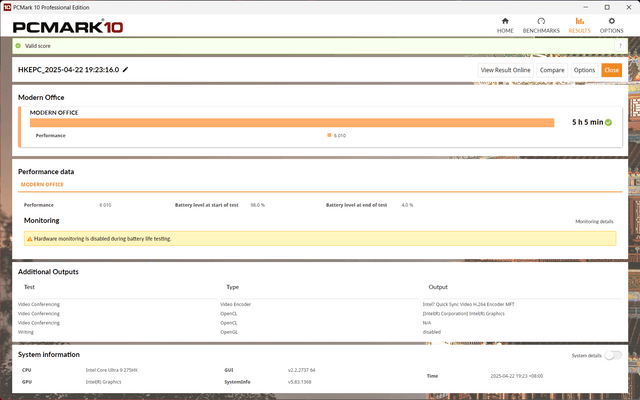Click the Intel Core Ultra 9 275HX CPU value

(x=111, y=370)
